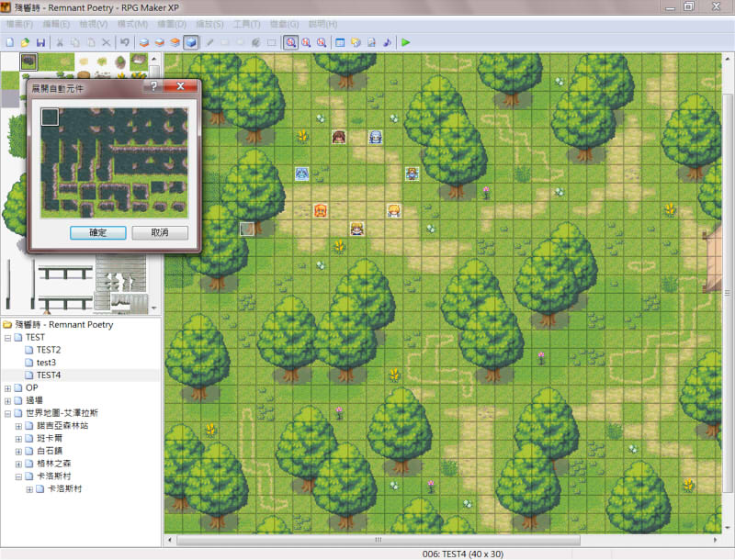Start playtest with the green play button
The image size is (735, 560).
click(406, 42)
